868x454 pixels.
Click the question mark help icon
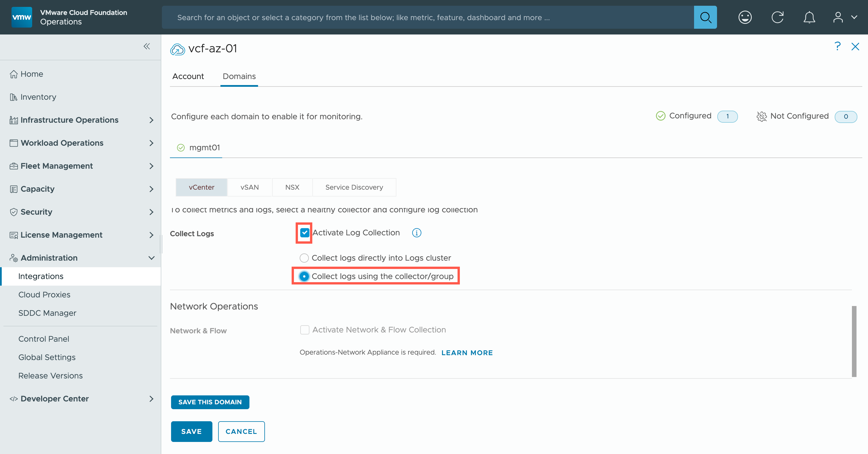click(837, 46)
